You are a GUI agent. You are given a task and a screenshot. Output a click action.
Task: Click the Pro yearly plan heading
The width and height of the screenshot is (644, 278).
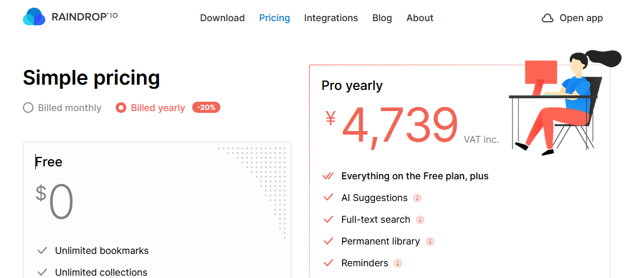352,86
